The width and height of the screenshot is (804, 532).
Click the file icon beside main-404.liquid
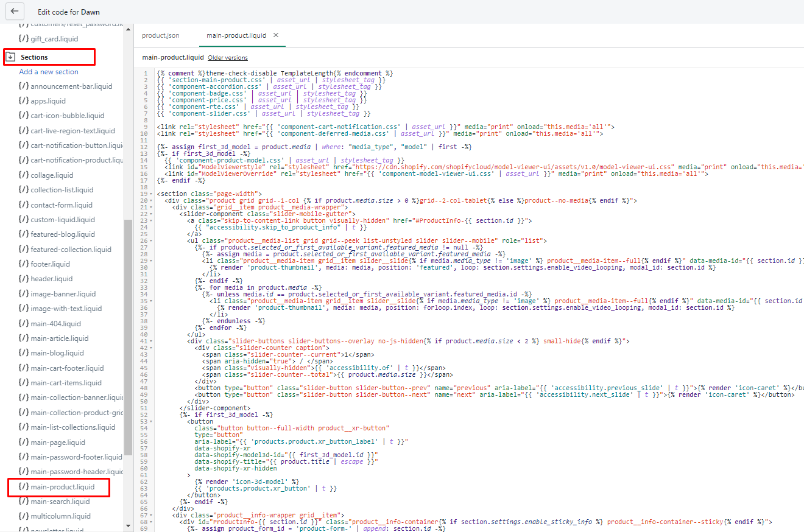(23, 324)
